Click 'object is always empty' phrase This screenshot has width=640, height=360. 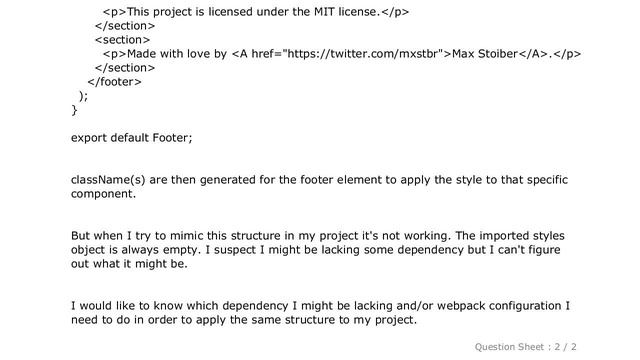(136, 250)
